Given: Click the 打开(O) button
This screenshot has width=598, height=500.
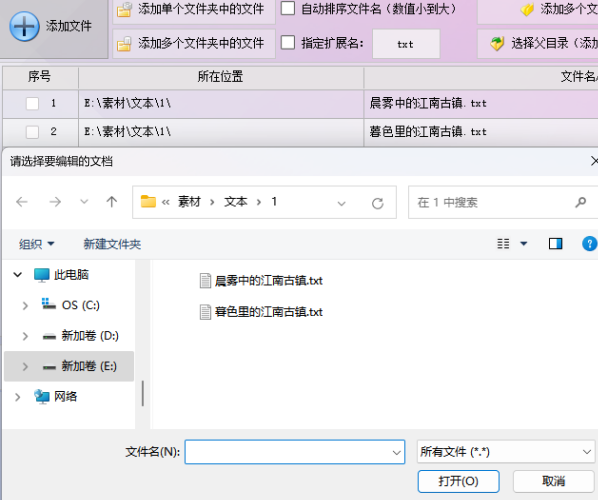Looking at the screenshot, I should point(458,481).
